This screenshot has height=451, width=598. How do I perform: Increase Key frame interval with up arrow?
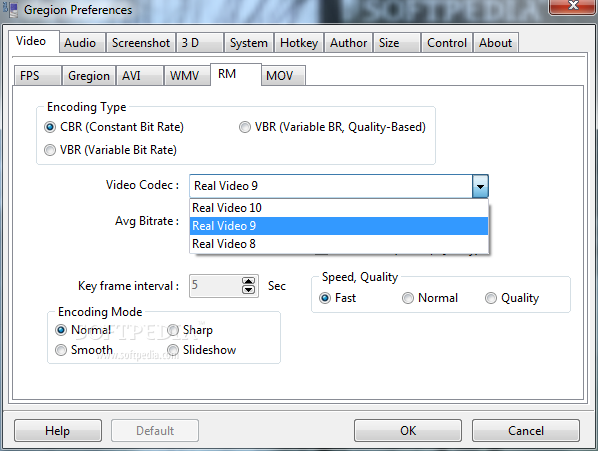(249, 281)
